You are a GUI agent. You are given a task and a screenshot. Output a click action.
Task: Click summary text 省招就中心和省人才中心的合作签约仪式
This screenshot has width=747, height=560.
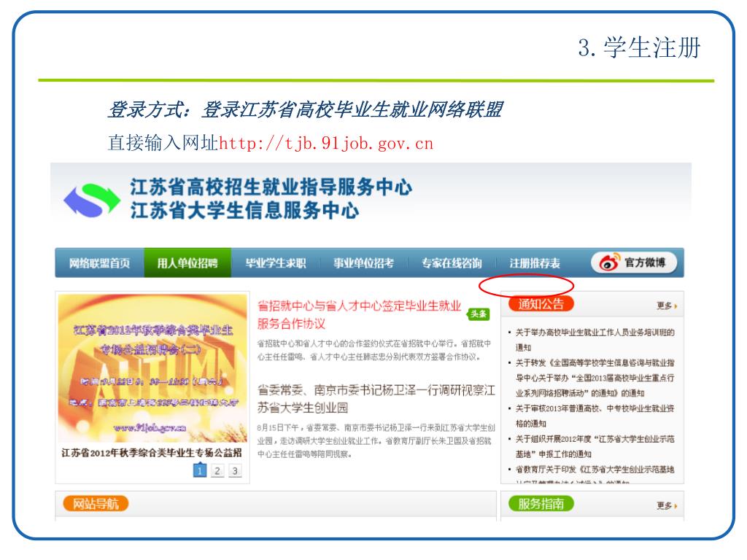(374, 350)
